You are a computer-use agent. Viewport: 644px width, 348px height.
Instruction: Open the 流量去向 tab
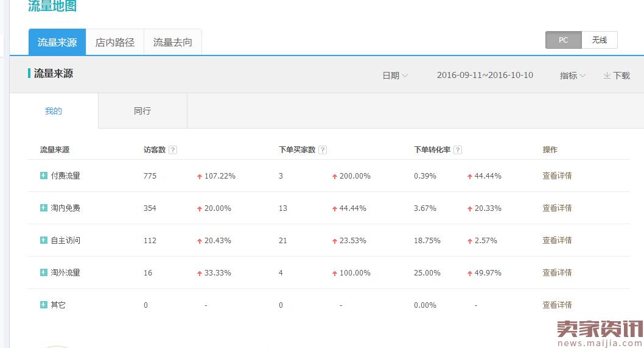173,43
